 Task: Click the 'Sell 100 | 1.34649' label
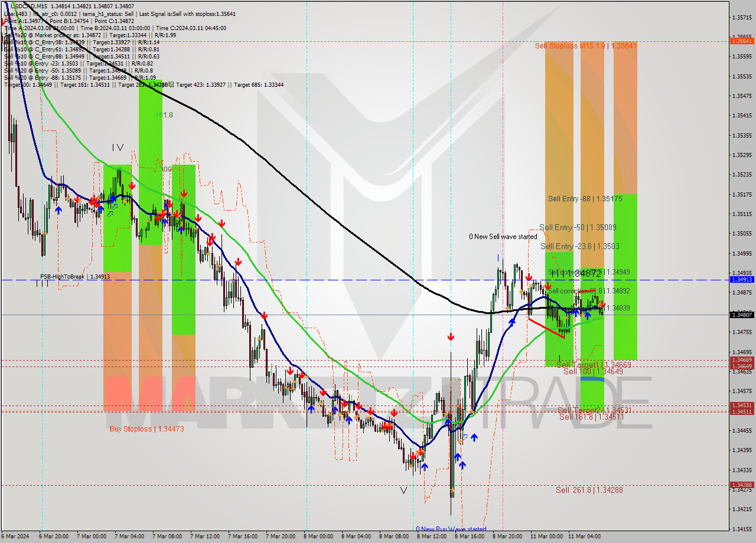click(x=593, y=371)
